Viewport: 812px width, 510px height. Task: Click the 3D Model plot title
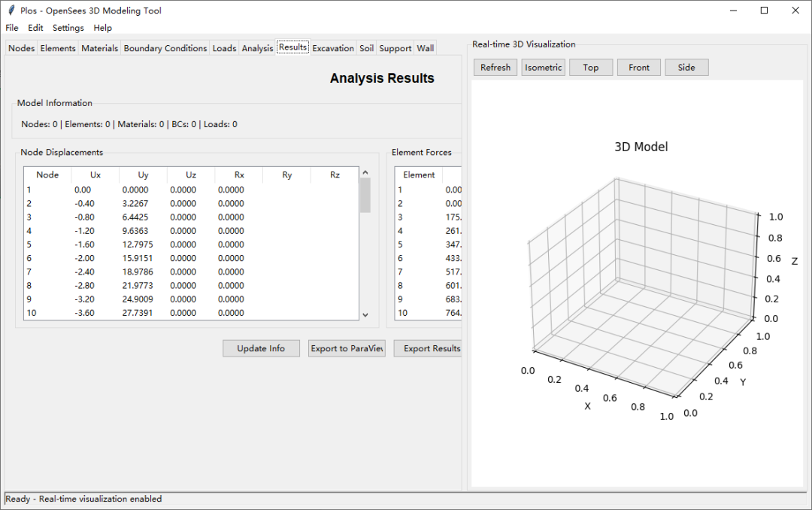point(641,147)
